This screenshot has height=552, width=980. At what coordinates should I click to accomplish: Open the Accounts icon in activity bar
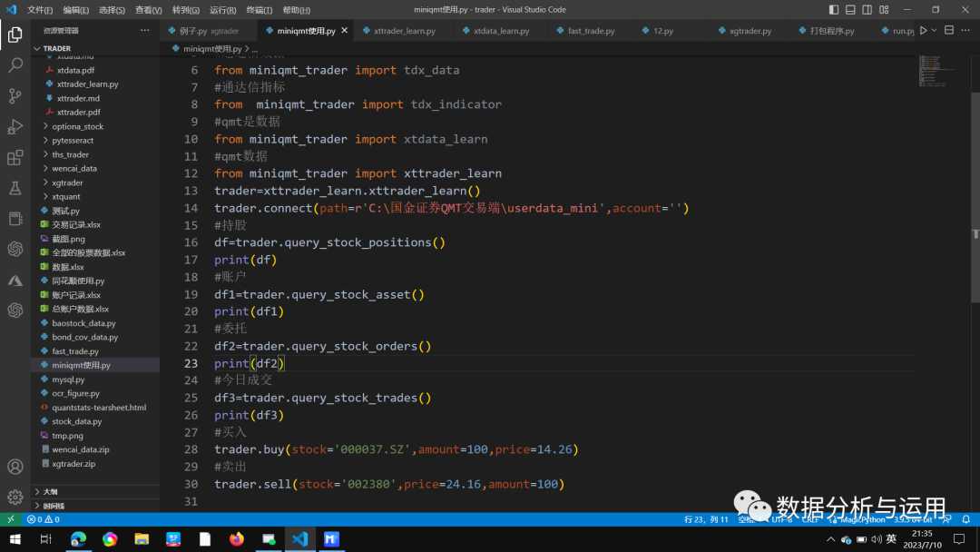(15, 467)
